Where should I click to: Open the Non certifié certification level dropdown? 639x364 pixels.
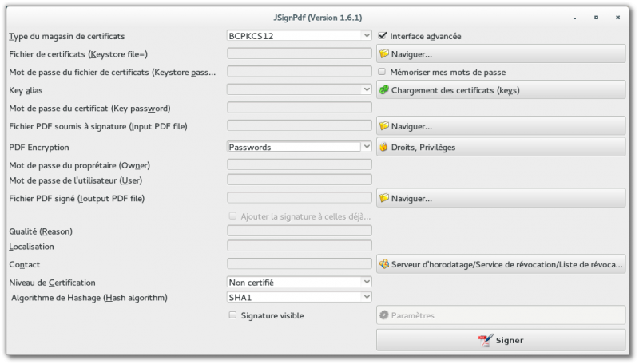300,282
